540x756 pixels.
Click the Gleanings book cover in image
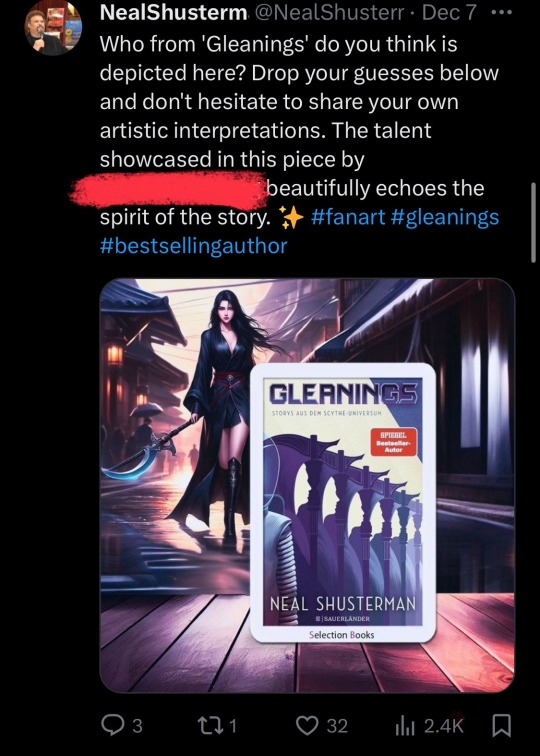(343, 503)
